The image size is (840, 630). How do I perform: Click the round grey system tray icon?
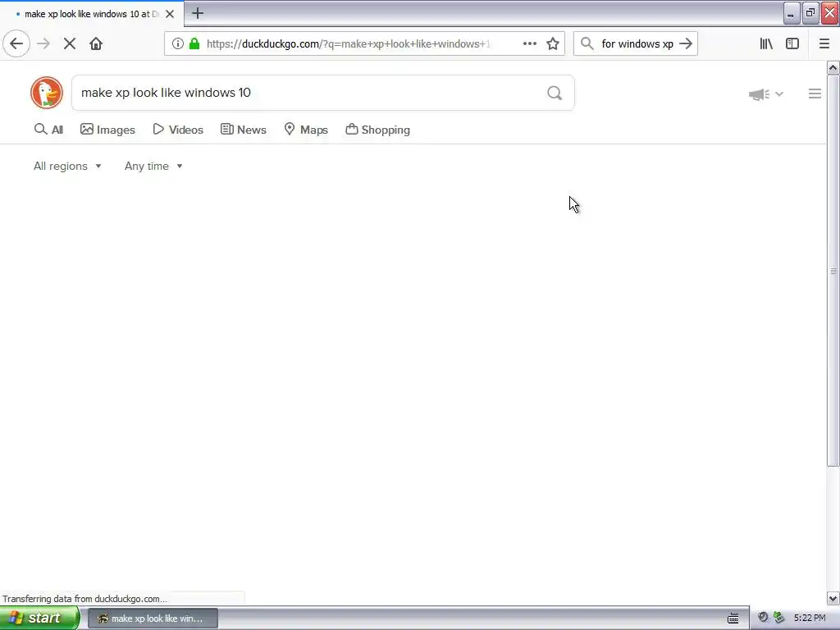(764, 618)
